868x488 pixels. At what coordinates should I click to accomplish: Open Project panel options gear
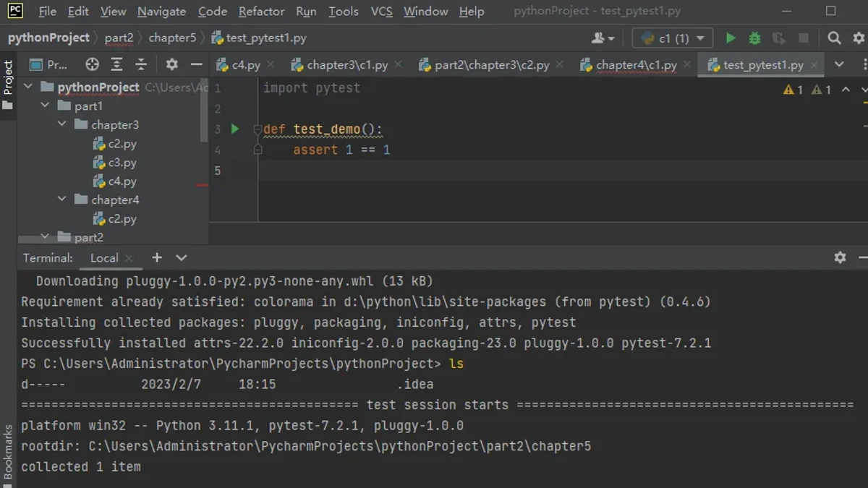coord(171,65)
